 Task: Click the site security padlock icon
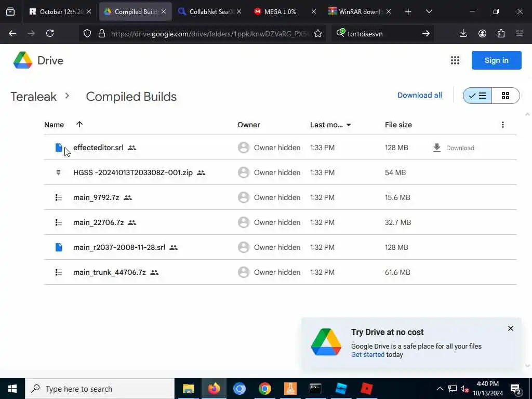tap(101, 33)
